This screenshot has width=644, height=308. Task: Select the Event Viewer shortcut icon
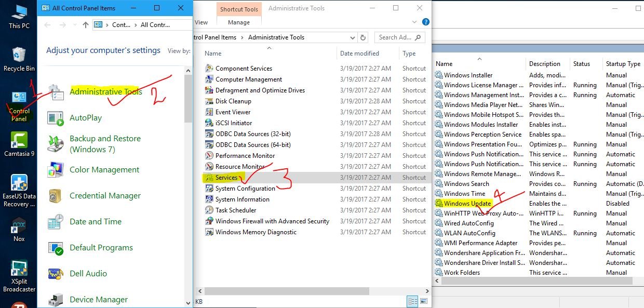pyautogui.click(x=209, y=112)
